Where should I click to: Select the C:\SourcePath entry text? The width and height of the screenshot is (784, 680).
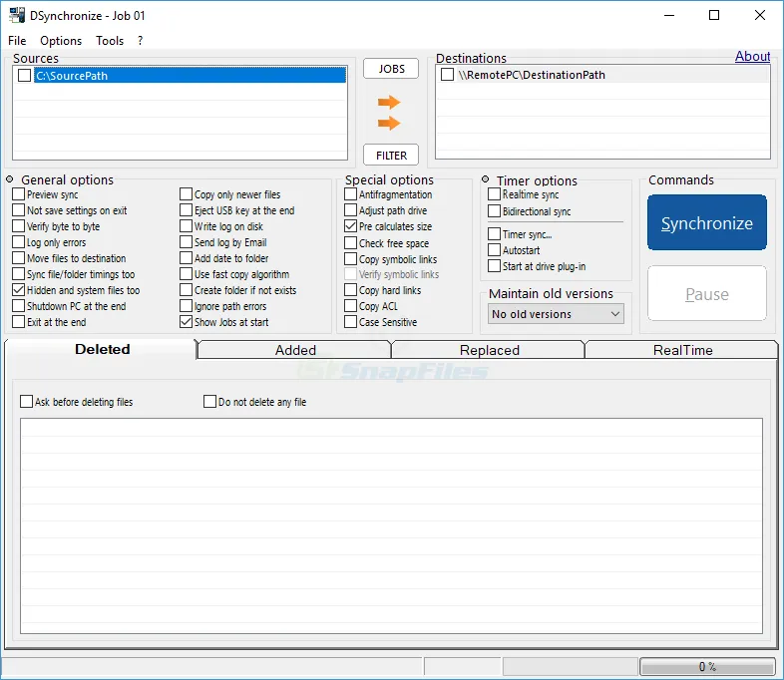pyautogui.click(x=72, y=76)
